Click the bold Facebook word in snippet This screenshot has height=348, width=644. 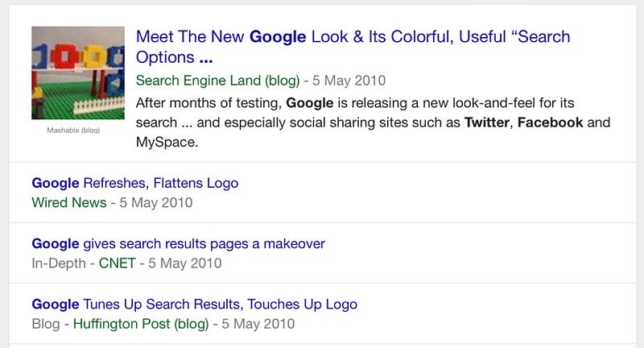(550, 122)
